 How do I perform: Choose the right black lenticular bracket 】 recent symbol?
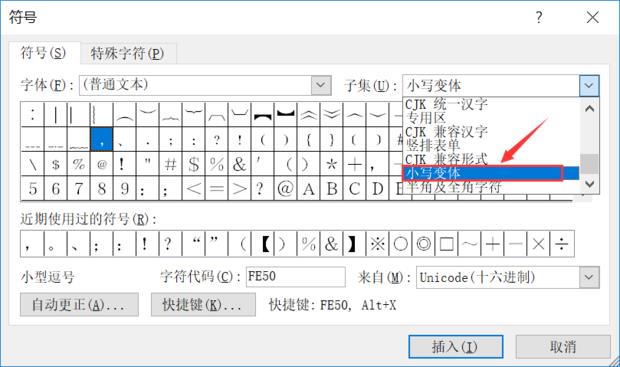(354, 244)
